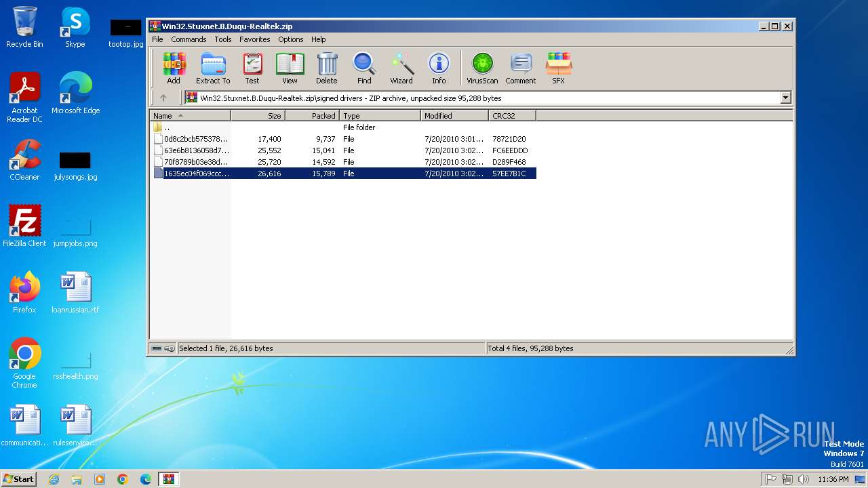Click the volume speaker tray icon
868x488 pixels.
[x=804, y=479]
